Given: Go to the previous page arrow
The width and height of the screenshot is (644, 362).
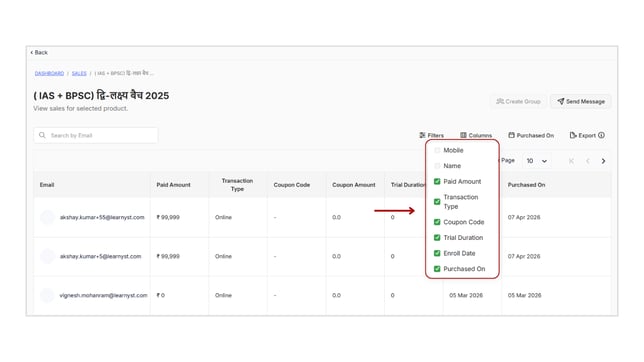Looking at the screenshot, I should pos(588,161).
